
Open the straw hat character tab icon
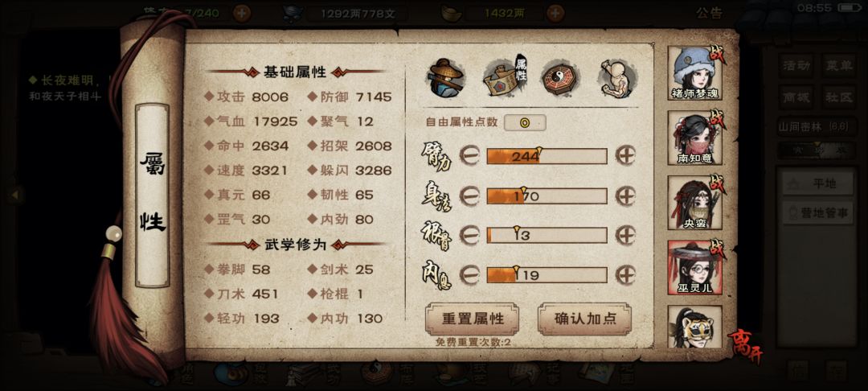[x=447, y=78]
